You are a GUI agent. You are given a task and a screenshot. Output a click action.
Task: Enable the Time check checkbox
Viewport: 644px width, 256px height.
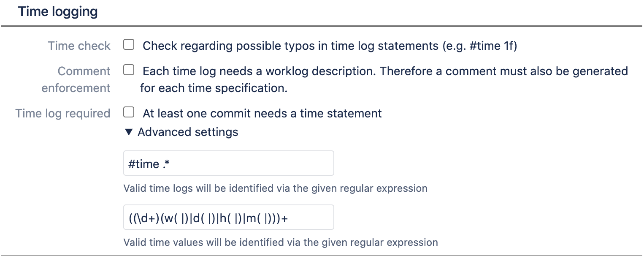129,45
